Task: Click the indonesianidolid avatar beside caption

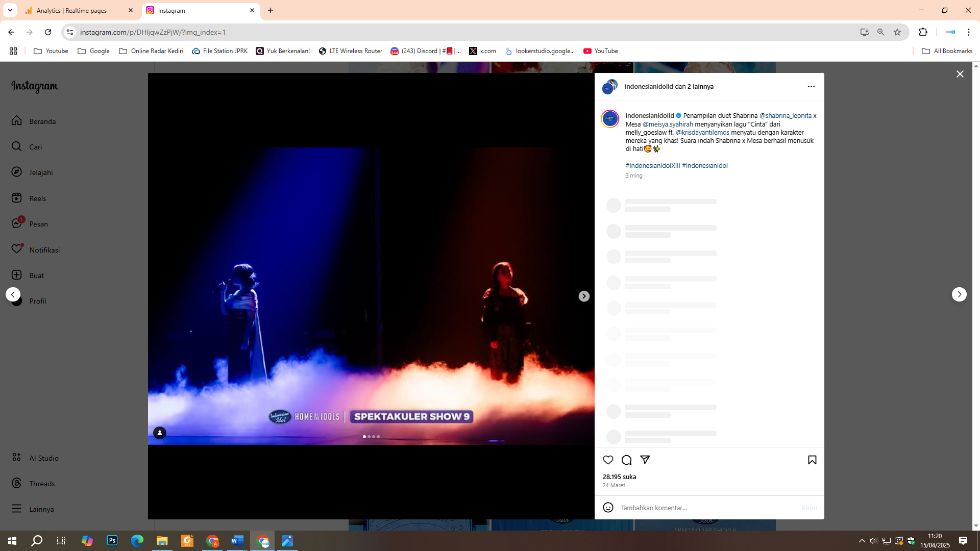Action: click(610, 119)
